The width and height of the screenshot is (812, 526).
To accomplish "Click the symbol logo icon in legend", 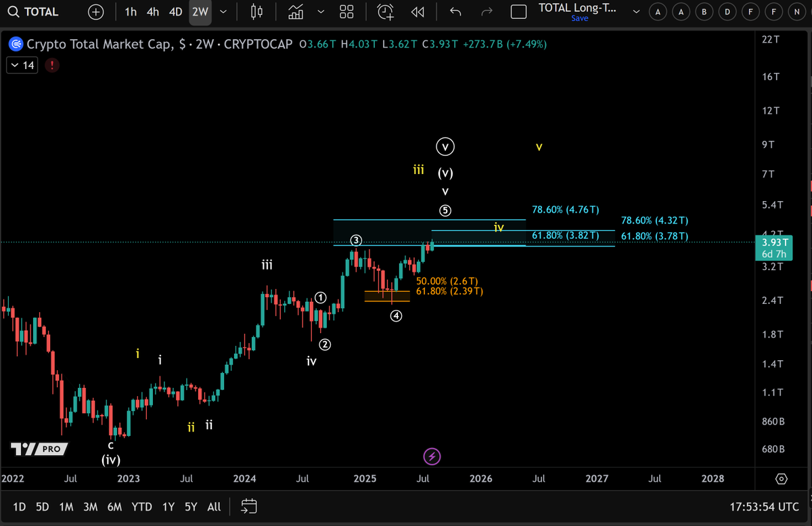I will click(15, 45).
